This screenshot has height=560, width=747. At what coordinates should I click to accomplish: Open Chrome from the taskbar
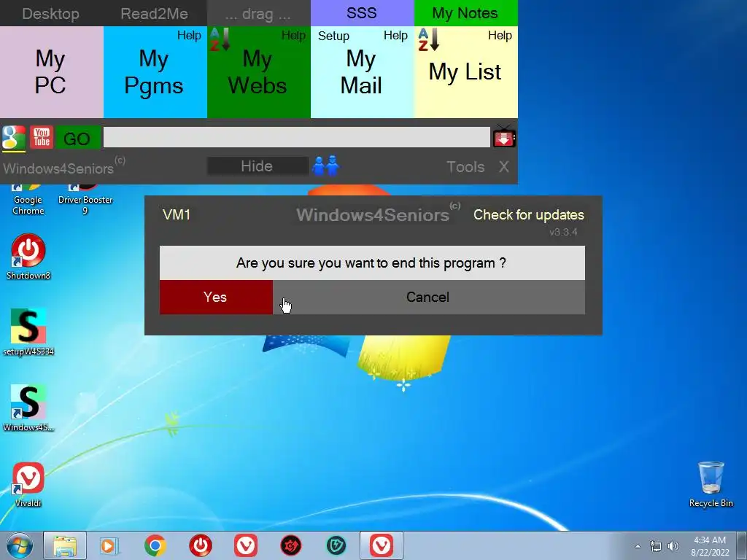click(155, 545)
